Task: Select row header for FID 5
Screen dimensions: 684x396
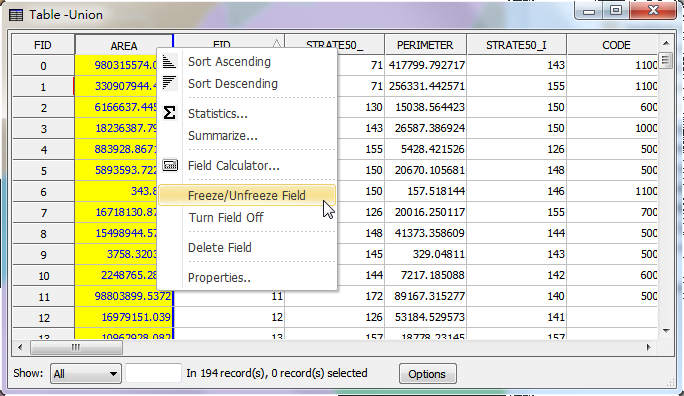Action: click(43, 171)
